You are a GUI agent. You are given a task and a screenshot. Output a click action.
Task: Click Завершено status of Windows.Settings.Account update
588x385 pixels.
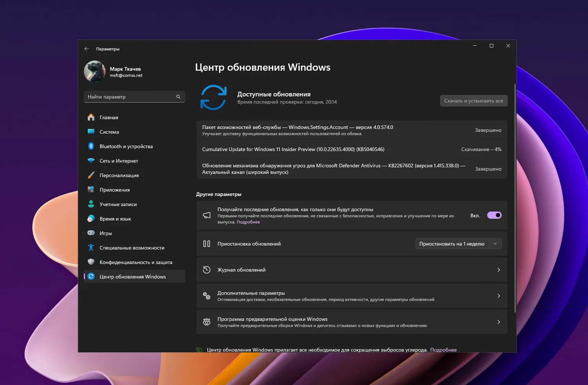pos(488,130)
